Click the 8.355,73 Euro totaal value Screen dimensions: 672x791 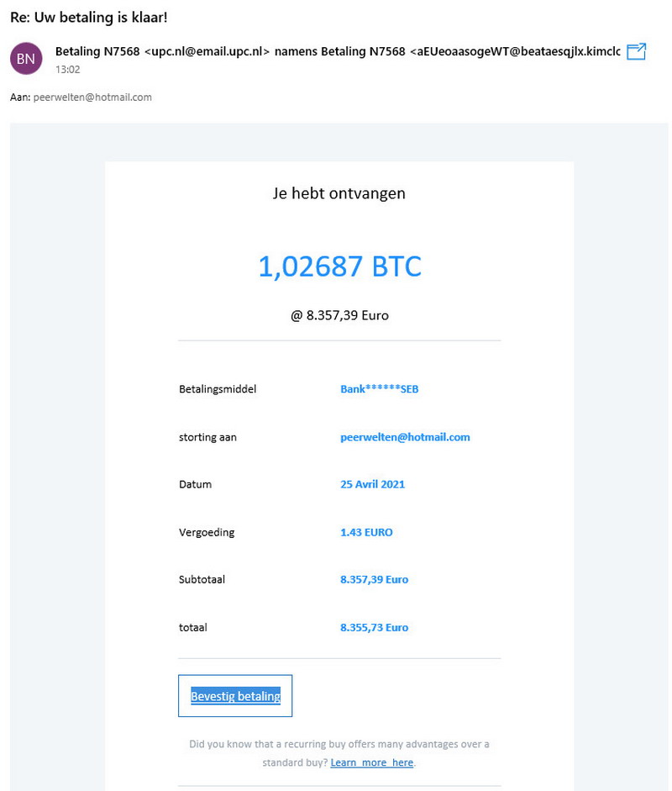pos(374,628)
